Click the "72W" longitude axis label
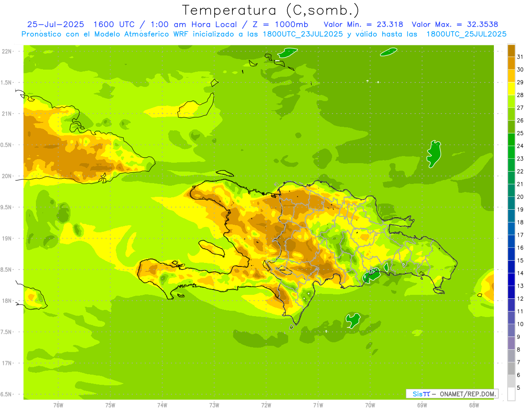Screen dimensions: 532x411 pos(266,405)
